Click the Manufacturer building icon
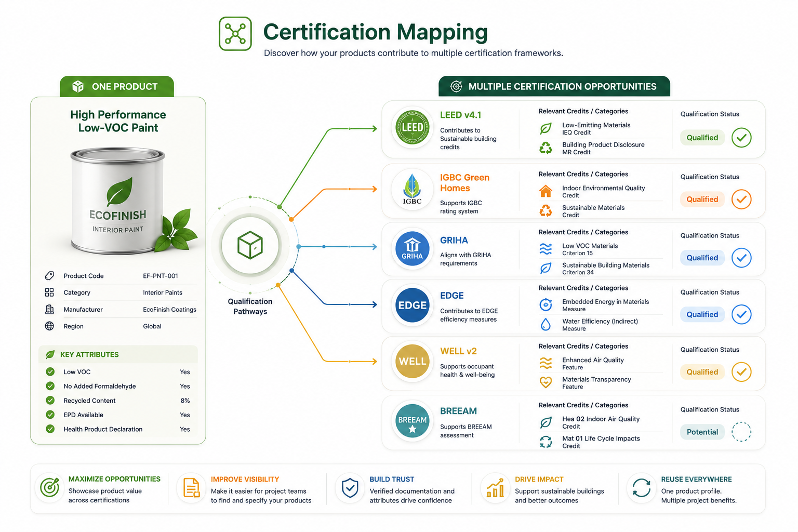 (49, 309)
